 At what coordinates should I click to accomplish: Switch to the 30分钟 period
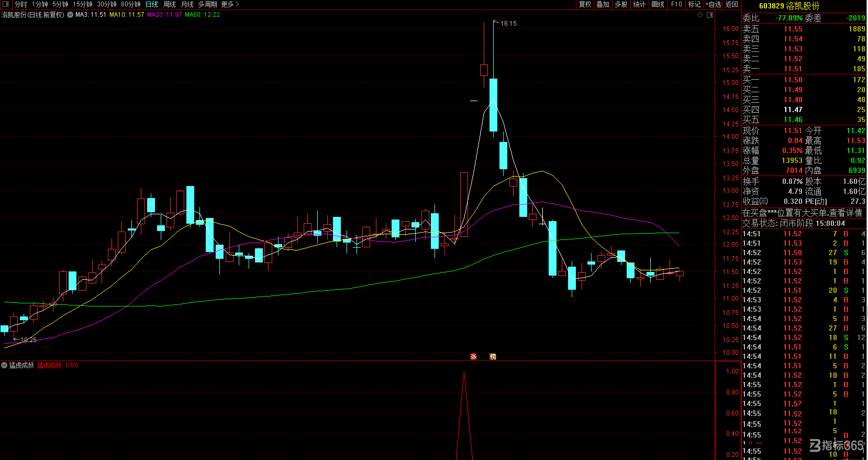point(107,4)
